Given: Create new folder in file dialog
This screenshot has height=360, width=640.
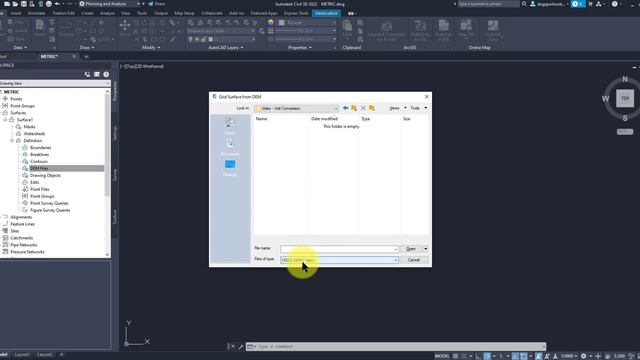Looking at the screenshot, I should [372, 108].
